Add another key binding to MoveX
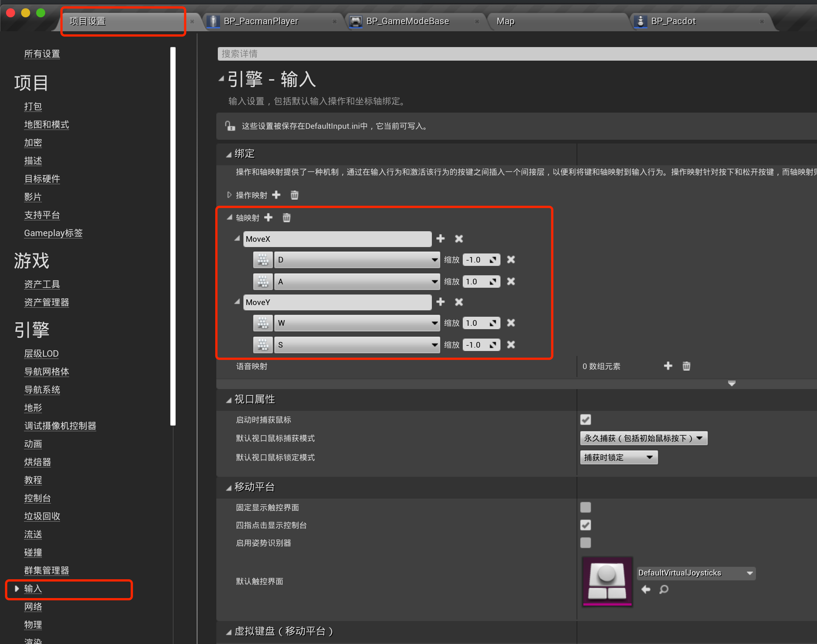The height and width of the screenshot is (644, 817). click(441, 239)
